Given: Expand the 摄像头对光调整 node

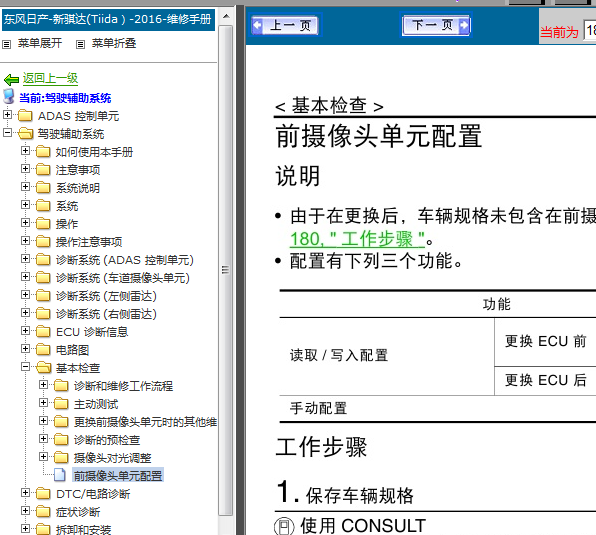Looking at the screenshot, I should [43, 457].
